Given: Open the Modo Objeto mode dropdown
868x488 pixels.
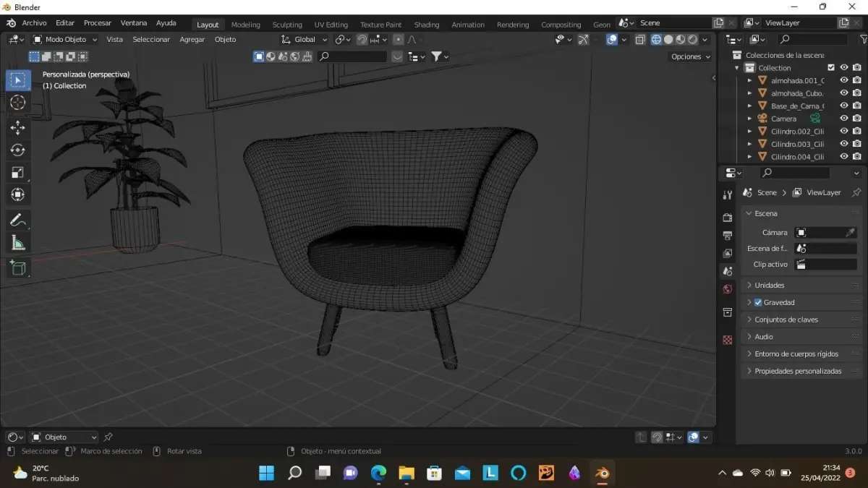Looking at the screenshot, I should [x=65, y=40].
